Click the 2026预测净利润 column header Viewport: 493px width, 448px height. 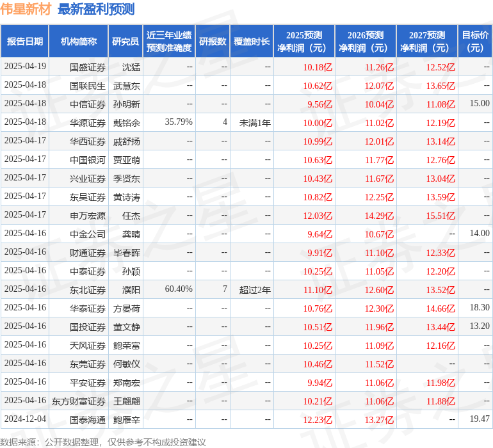(366, 42)
